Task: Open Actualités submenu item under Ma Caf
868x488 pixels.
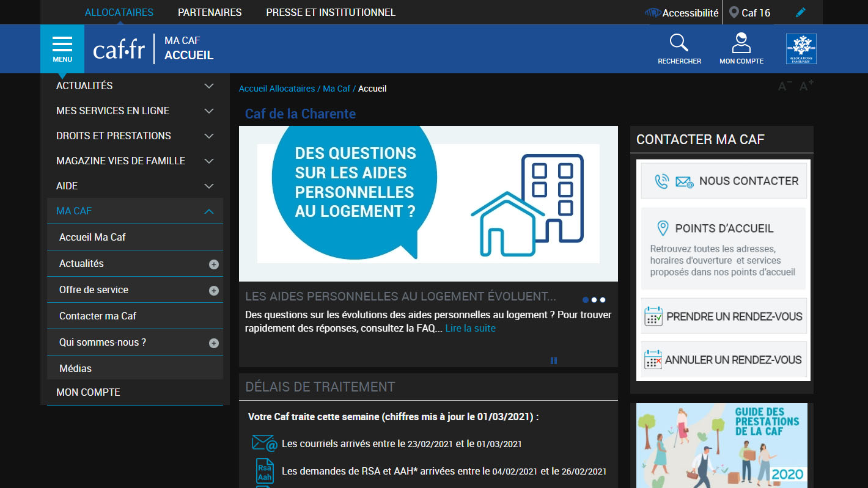Action: click(81, 263)
